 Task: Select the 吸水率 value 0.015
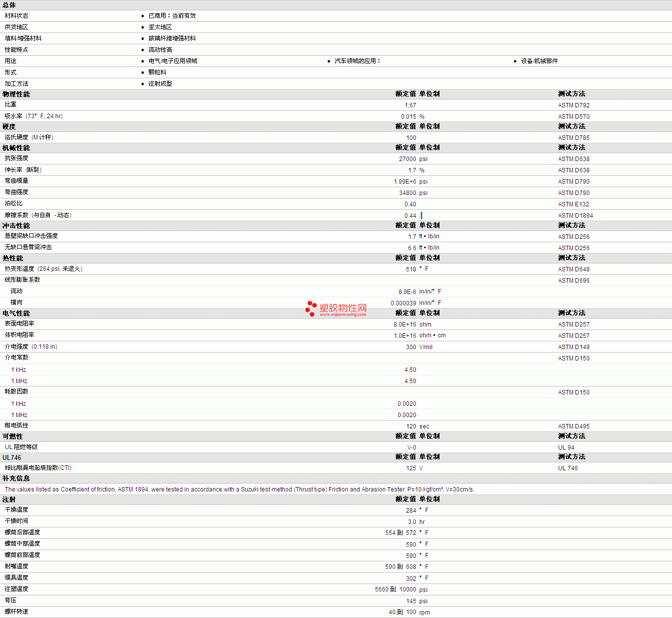tap(408, 117)
